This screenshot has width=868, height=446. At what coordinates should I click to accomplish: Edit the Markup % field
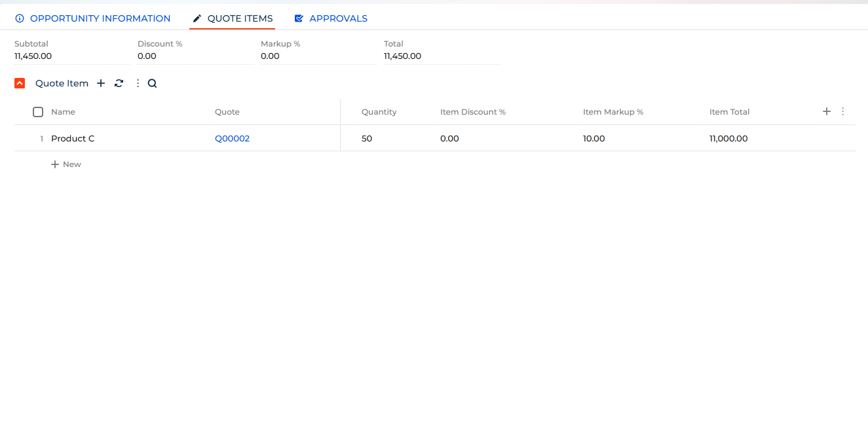pyautogui.click(x=318, y=56)
